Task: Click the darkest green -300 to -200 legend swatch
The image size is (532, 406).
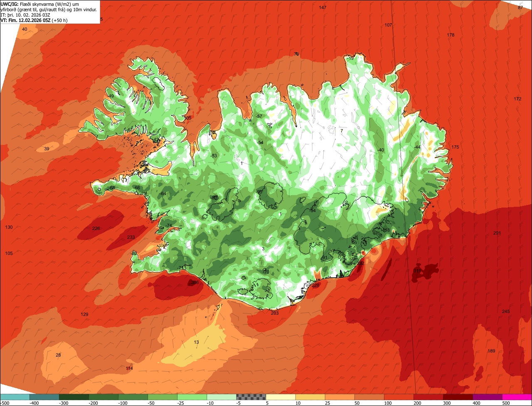Action: pyautogui.click(x=74, y=396)
